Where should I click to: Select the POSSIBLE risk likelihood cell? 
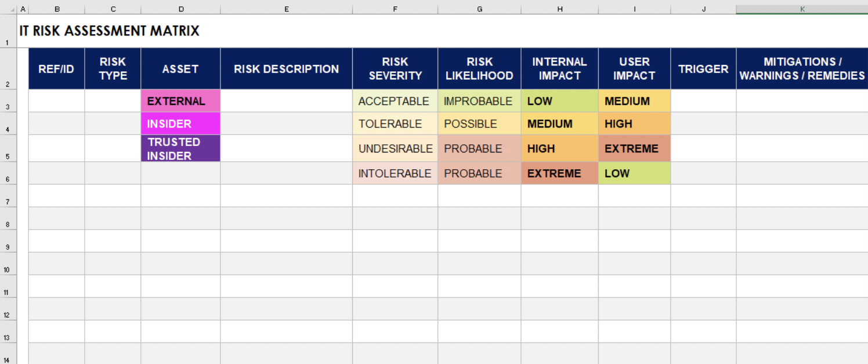(x=479, y=123)
